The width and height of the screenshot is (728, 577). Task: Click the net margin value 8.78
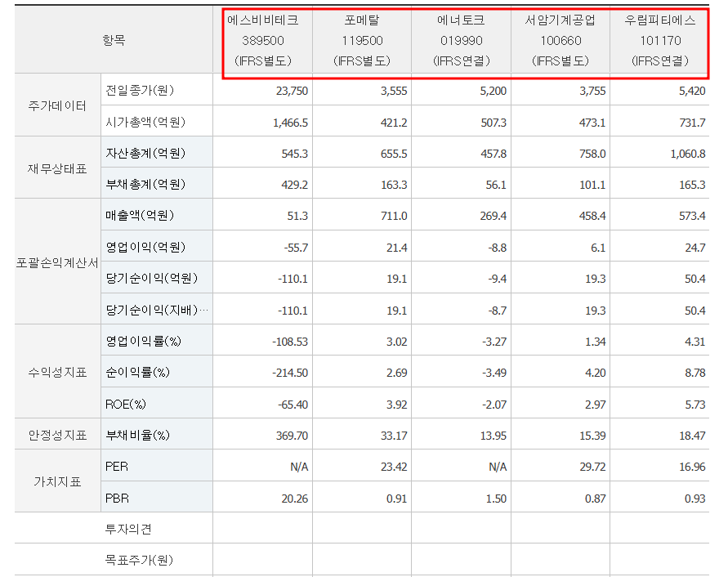pos(695,373)
